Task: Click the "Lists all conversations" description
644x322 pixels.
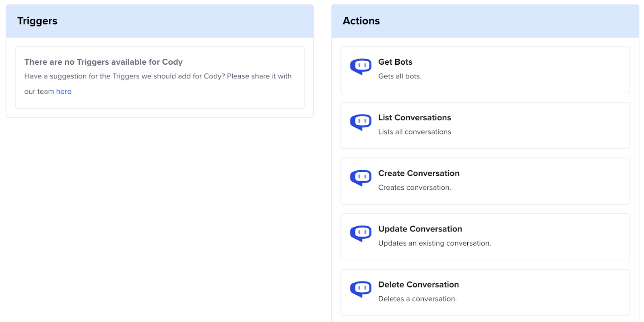Action: (x=415, y=132)
